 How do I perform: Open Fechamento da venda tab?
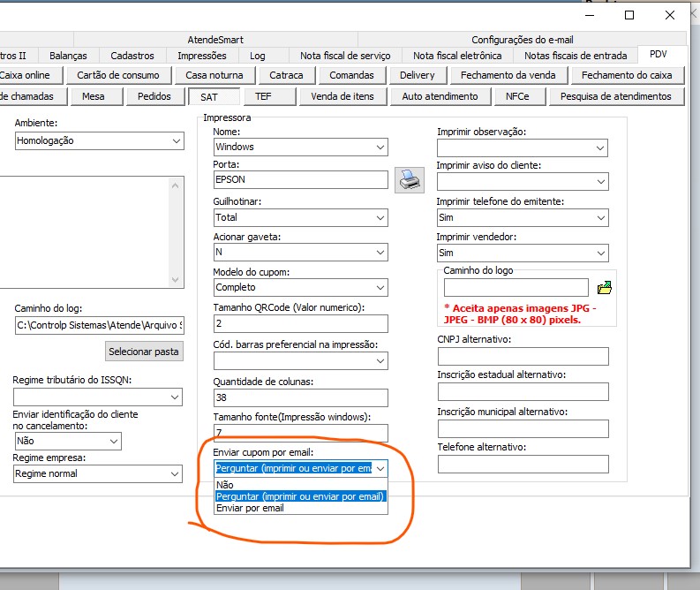[x=508, y=75]
